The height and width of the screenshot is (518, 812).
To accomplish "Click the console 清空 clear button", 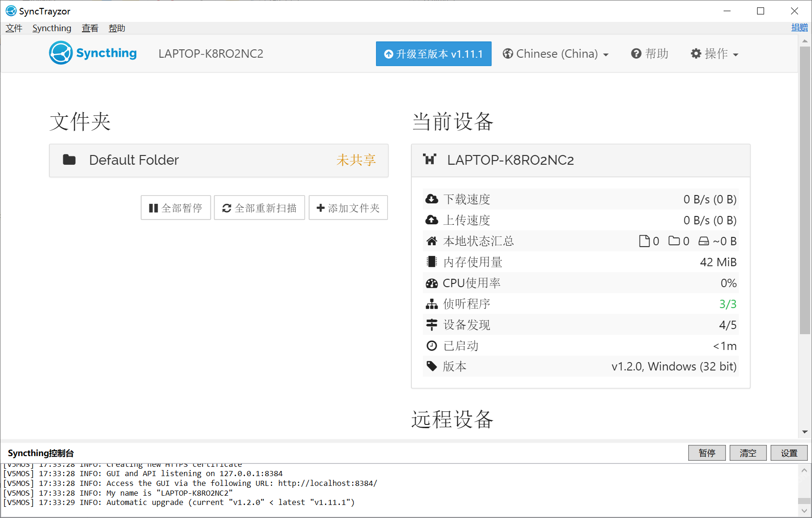I will point(748,453).
